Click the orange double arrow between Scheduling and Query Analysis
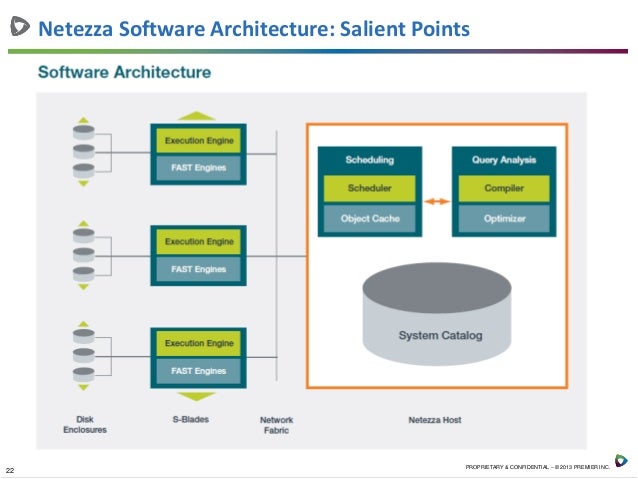The image size is (638, 479). (x=437, y=201)
